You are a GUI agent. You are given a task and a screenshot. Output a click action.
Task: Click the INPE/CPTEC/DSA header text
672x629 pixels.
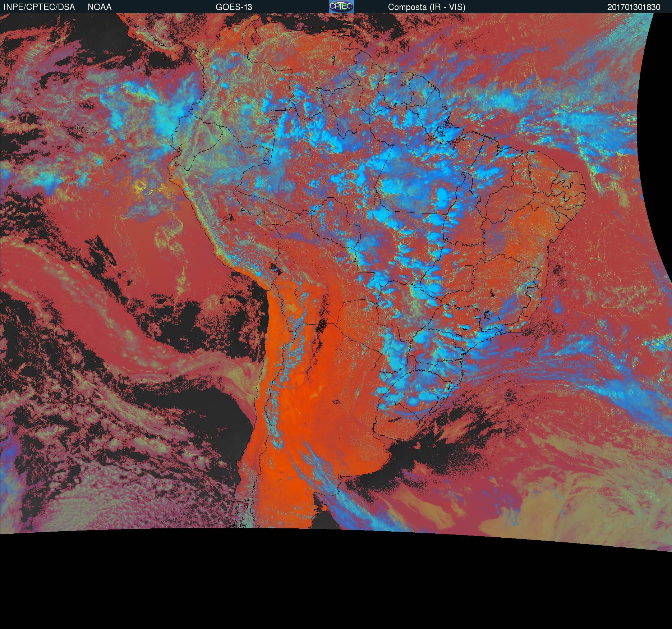39,7
